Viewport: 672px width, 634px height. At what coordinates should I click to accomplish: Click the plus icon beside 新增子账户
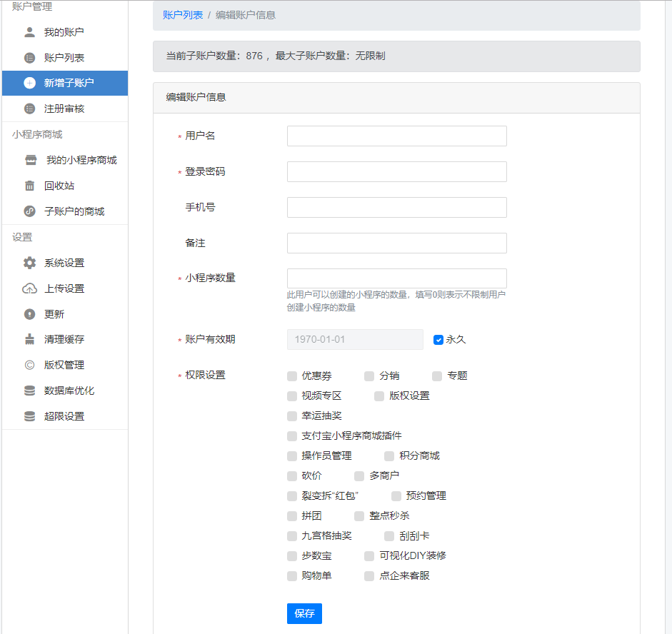pyautogui.click(x=29, y=83)
